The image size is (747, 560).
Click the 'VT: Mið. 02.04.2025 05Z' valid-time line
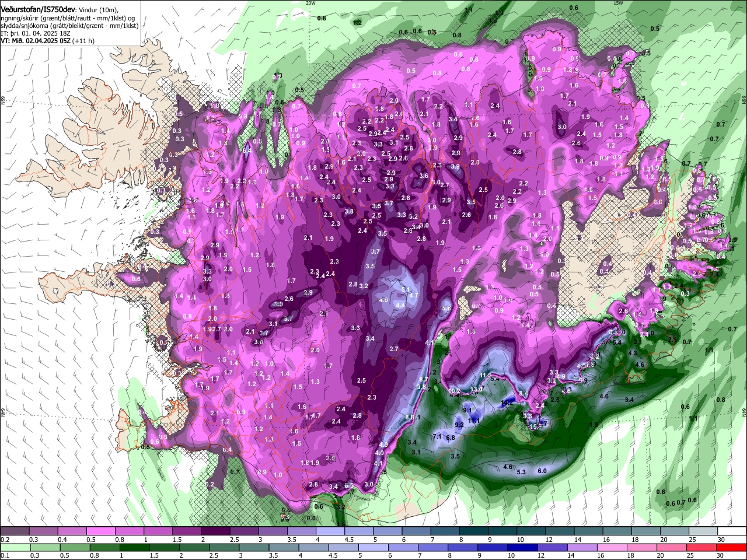[36, 41]
